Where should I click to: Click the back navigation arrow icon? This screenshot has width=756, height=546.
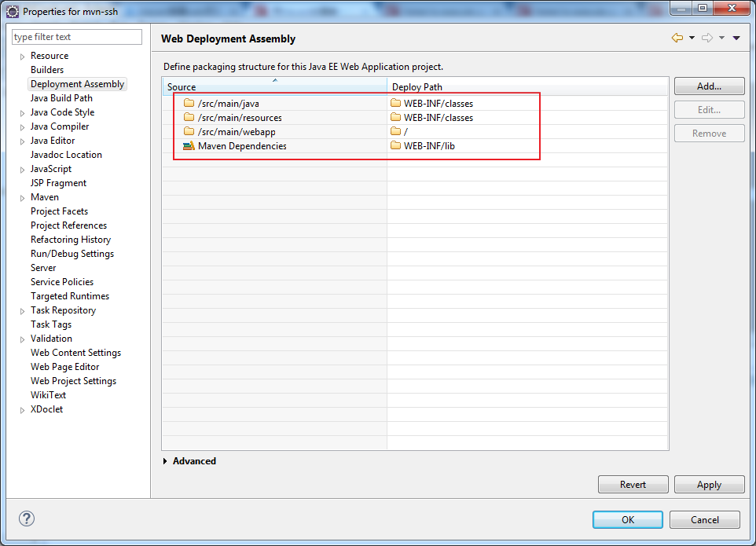[677, 38]
